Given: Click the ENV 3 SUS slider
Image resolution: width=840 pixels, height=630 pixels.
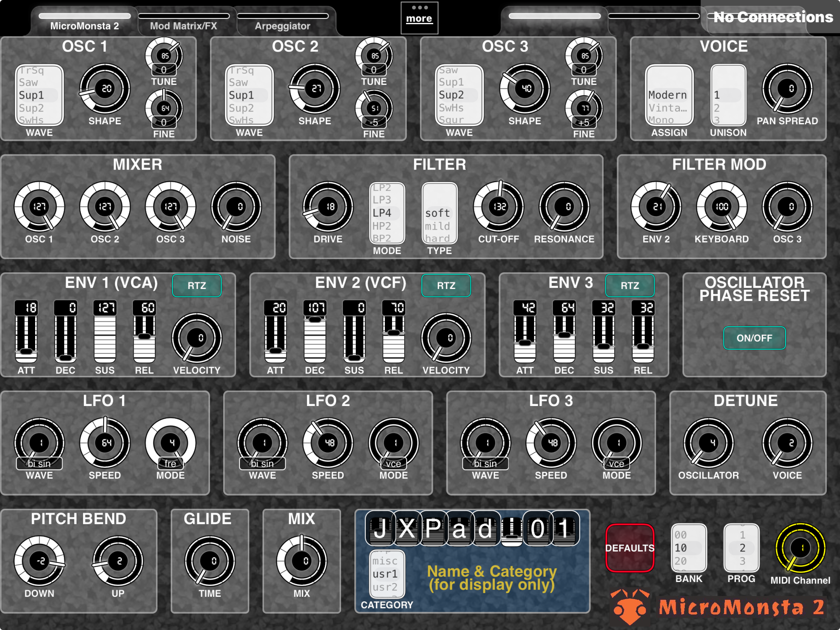Looking at the screenshot, I should [604, 331].
